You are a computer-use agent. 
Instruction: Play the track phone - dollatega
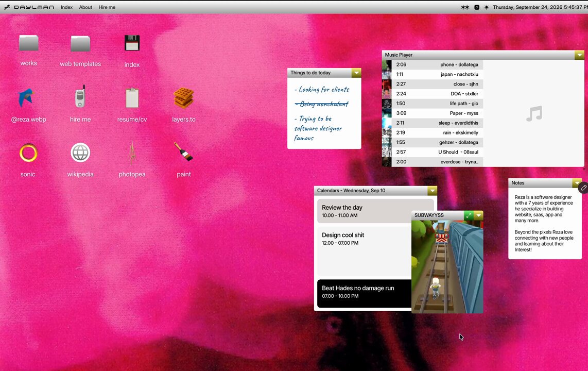coord(433,64)
